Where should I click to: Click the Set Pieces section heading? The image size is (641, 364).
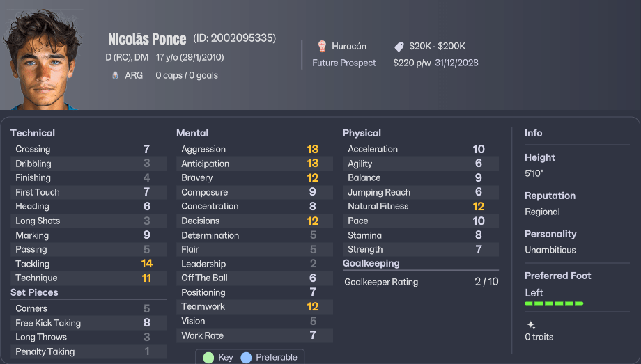(x=34, y=292)
